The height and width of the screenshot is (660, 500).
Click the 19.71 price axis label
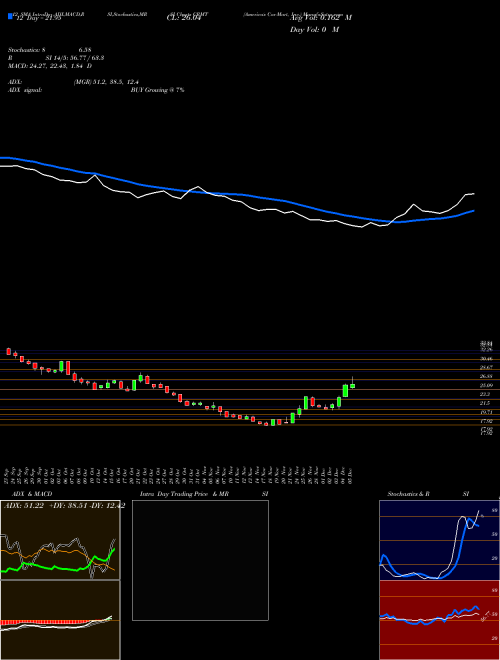coord(487,412)
